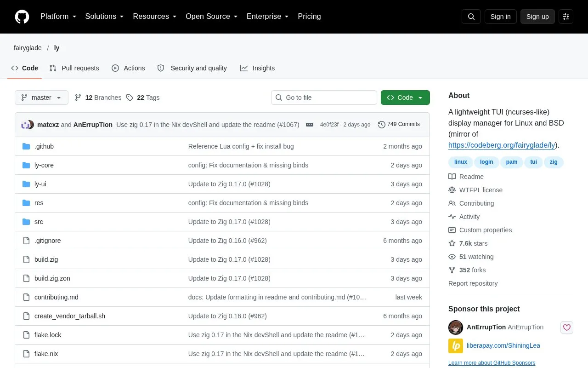Click the commit details ellipsis icon
This screenshot has height=368, width=588.
pos(310,125)
